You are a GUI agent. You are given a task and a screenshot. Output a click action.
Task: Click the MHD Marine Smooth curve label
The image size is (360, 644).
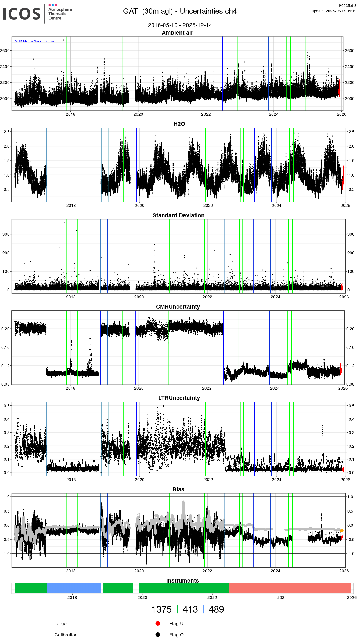pyautogui.click(x=34, y=41)
